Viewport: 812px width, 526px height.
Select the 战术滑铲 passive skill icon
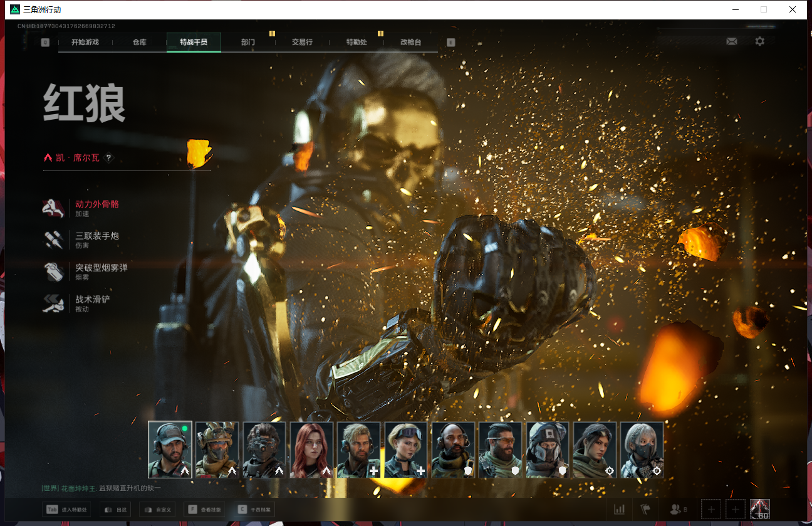tap(53, 304)
